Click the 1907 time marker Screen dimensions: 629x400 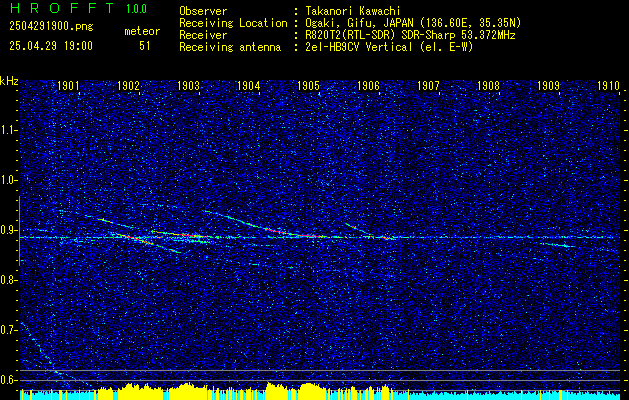428,86
